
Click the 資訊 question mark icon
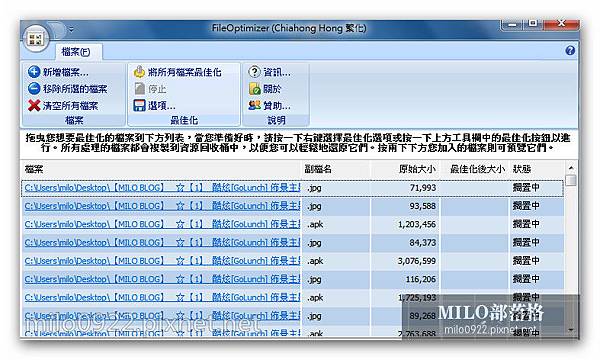[x=254, y=72]
